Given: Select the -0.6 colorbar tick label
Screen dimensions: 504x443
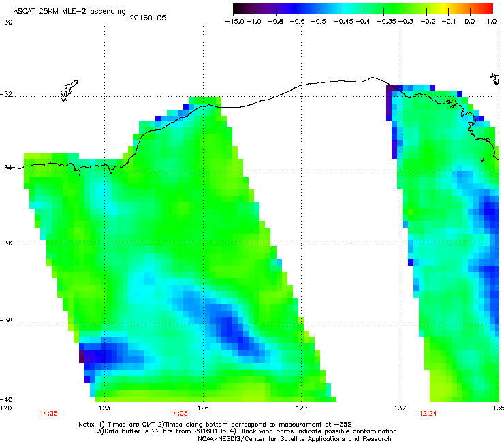Looking at the screenshot, I should coord(297,22).
